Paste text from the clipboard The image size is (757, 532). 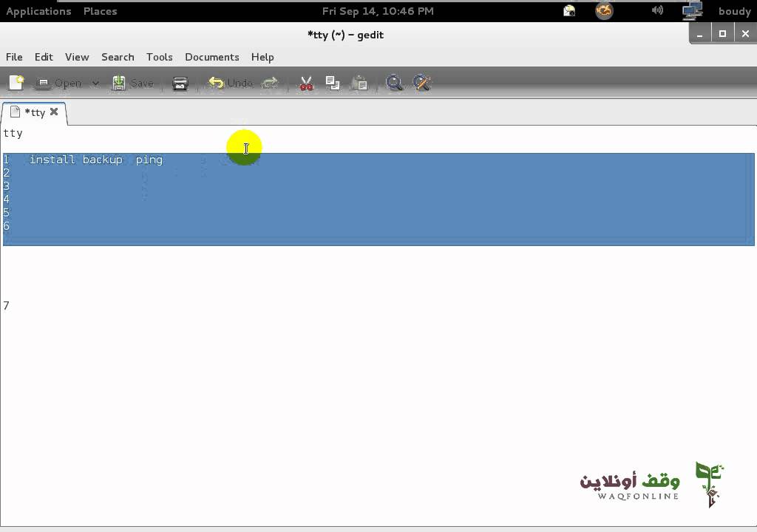click(359, 83)
